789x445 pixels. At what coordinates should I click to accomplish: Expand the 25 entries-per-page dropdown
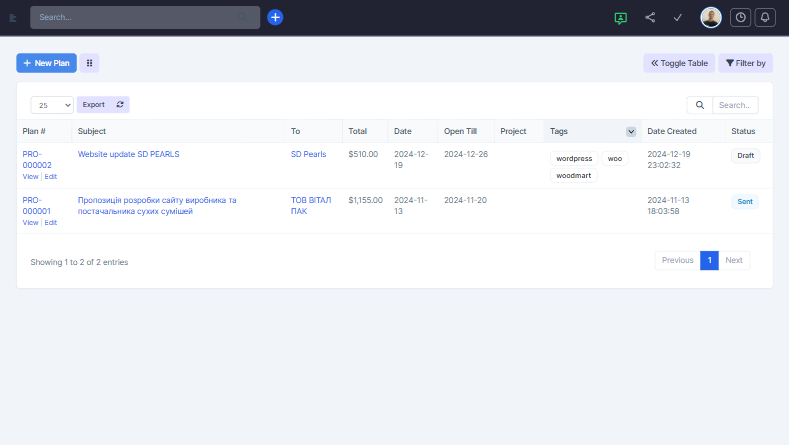tap(52, 105)
